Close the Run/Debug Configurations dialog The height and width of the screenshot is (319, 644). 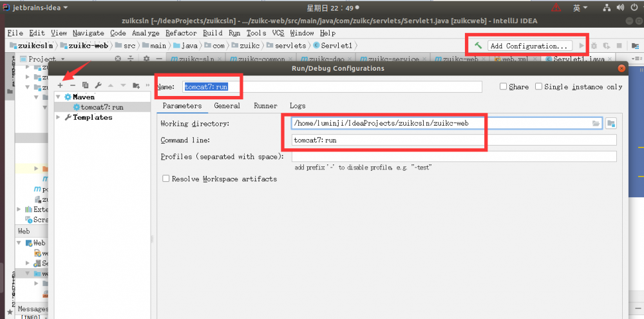[622, 68]
